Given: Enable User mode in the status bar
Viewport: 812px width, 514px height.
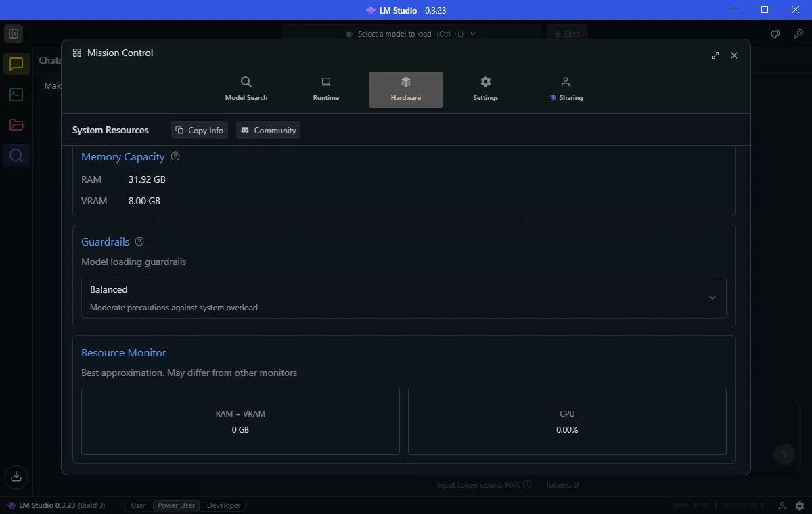Looking at the screenshot, I should [137, 505].
